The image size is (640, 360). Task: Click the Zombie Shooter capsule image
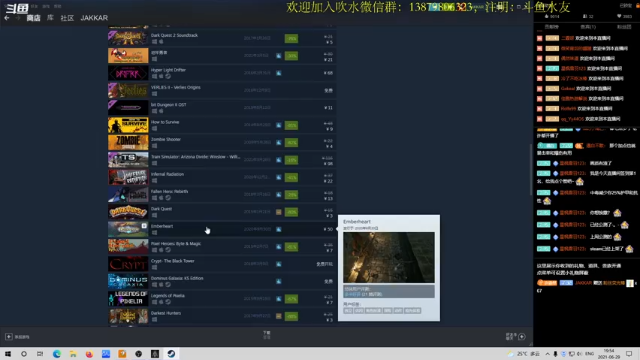point(128,142)
